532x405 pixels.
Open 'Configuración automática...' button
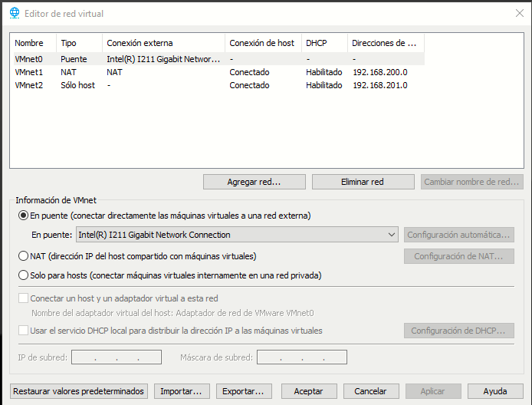(459, 235)
